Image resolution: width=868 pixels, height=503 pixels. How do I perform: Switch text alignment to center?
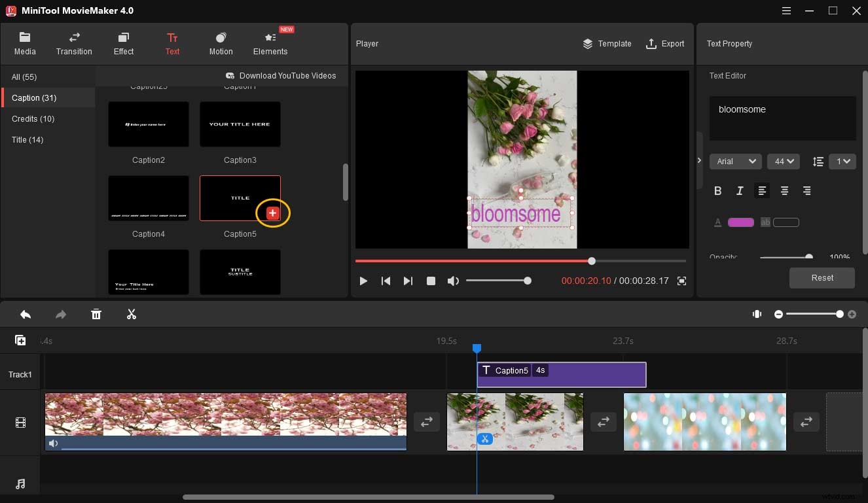point(784,190)
